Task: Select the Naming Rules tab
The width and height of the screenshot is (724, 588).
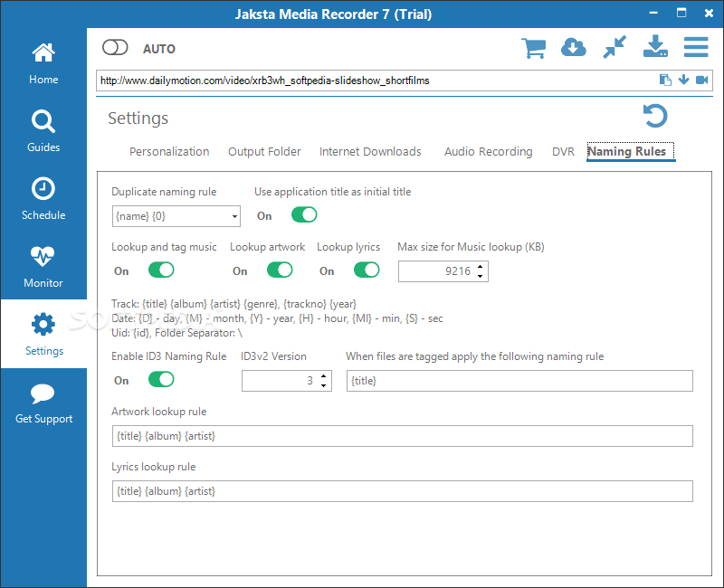Action: [630, 151]
